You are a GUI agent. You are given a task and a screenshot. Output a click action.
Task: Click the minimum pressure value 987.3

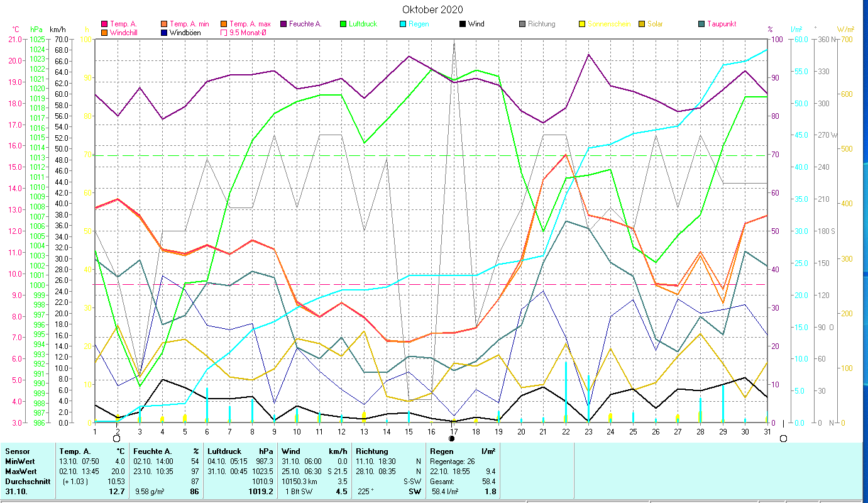(265, 461)
